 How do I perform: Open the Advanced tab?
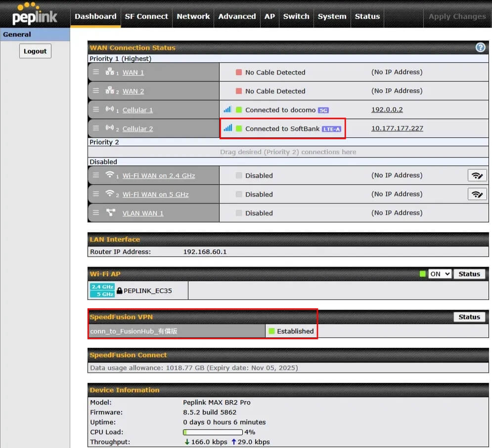click(x=237, y=16)
